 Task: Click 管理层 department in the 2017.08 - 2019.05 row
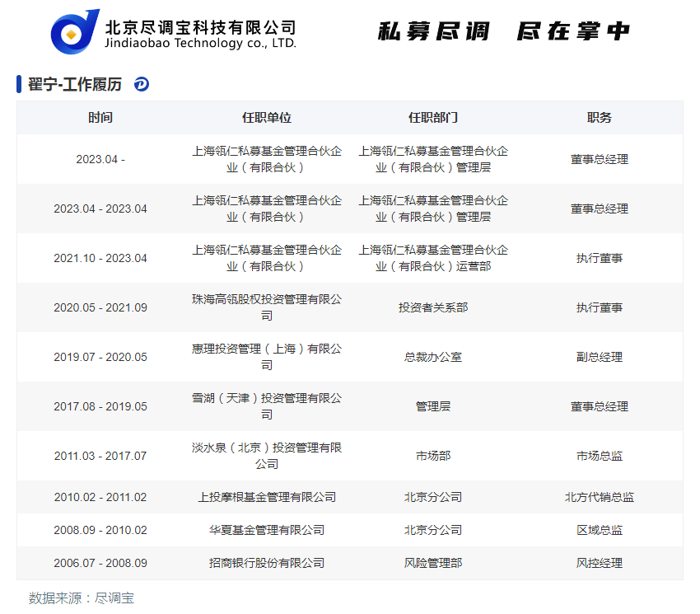(x=433, y=406)
